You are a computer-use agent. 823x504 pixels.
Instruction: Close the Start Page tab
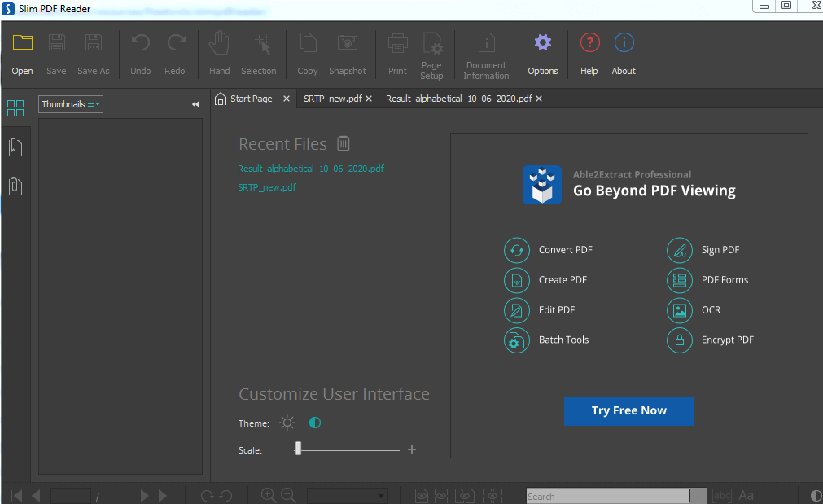coord(287,99)
